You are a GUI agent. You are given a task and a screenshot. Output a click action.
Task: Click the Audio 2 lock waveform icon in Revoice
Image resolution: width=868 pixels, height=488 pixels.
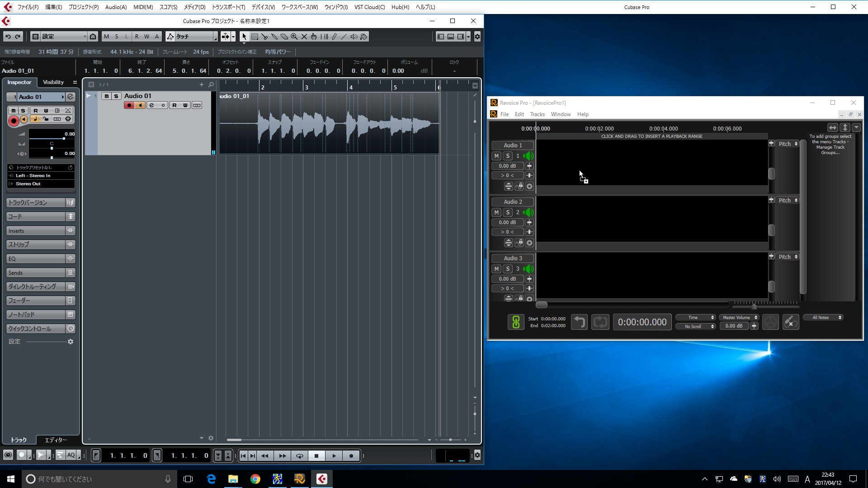point(519,243)
